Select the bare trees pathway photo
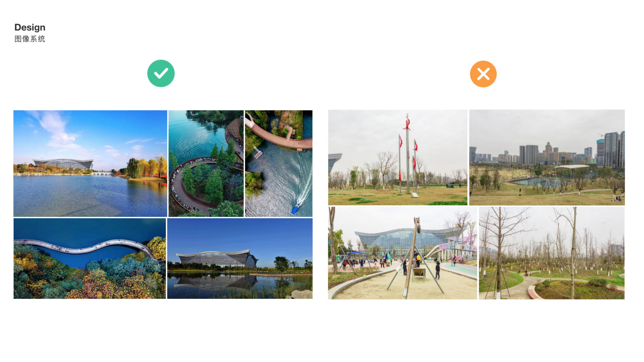This screenshot has width=644, height=362. [x=552, y=253]
